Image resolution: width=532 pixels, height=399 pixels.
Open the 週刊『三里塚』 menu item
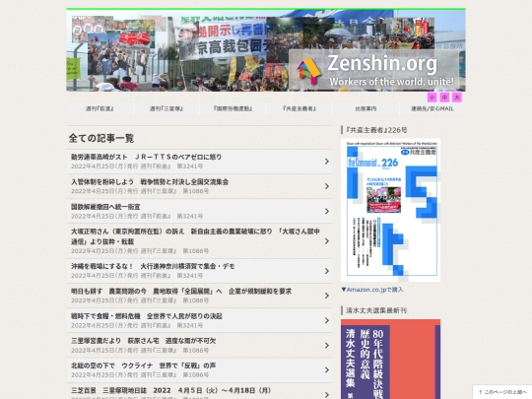(x=166, y=108)
